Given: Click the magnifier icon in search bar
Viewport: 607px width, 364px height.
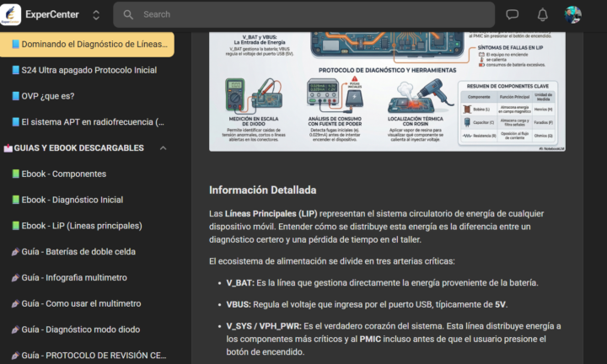Looking at the screenshot, I should (x=128, y=14).
